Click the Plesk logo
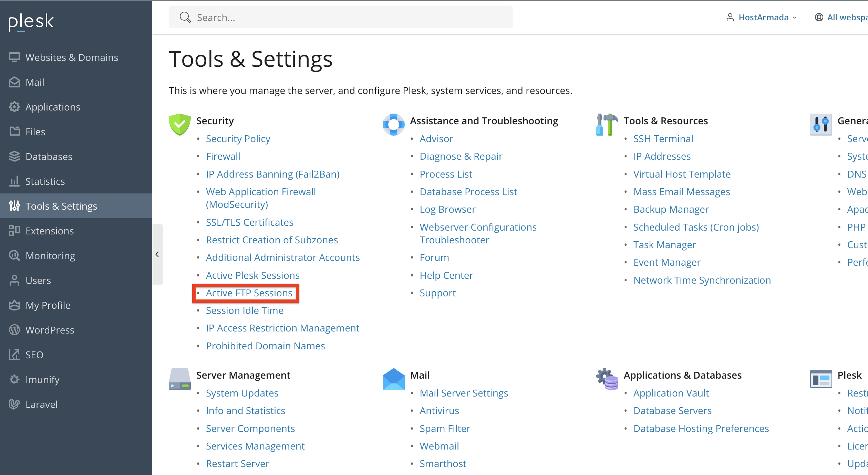This screenshot has height=475, width=868. pos(31,22)
